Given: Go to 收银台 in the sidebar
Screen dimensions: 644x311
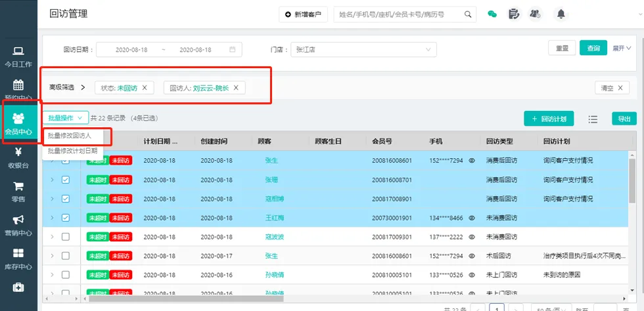Looking at the screenshot, I should click(18, 158).
